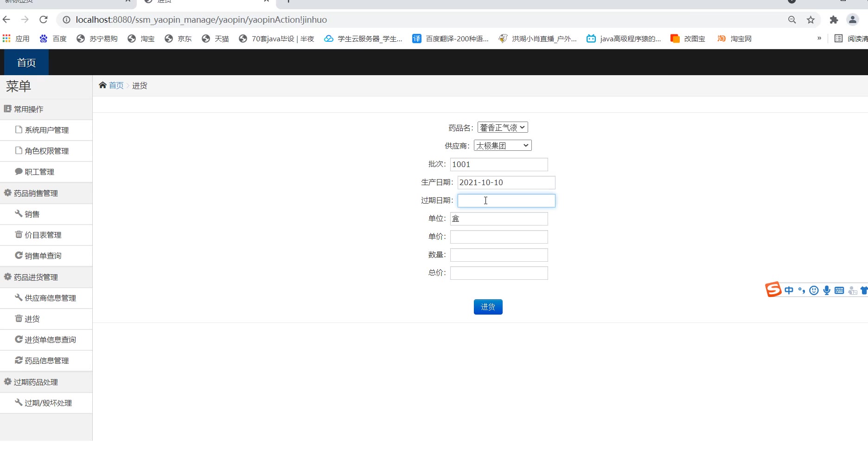This screenshot has height=464, width=868.
Task: Click the 单价 input field
Action: [x=499, y=237]
